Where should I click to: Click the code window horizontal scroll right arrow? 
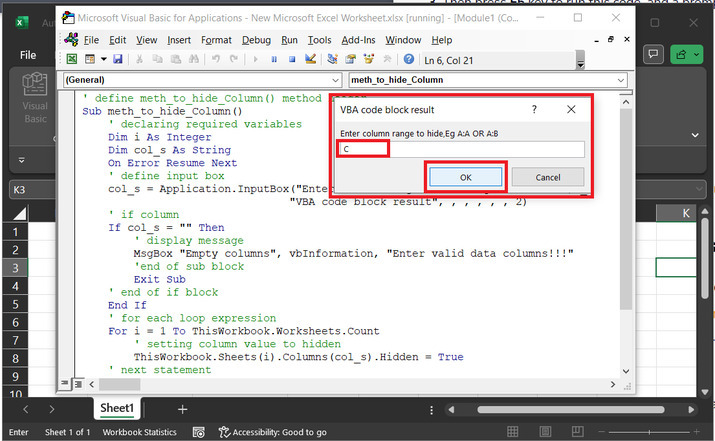point(613,384)
